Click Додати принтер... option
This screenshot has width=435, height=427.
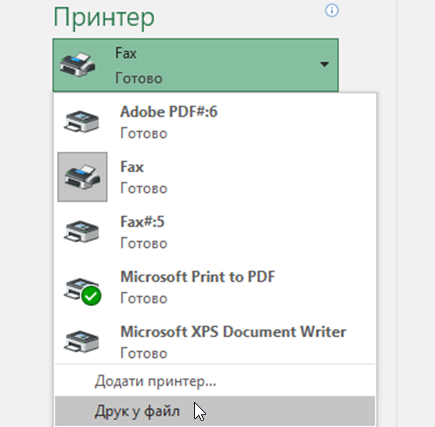(x=155, y=381)
